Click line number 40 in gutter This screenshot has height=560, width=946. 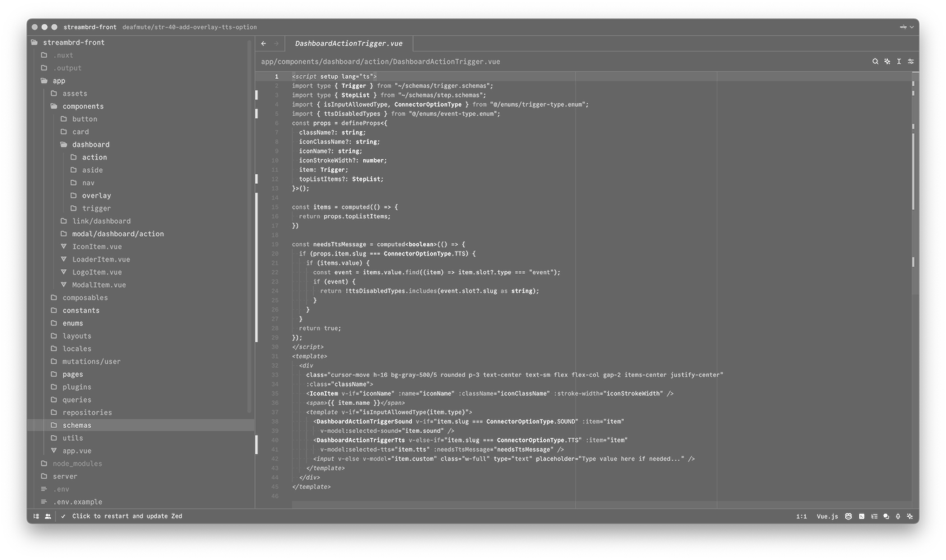pos(275,440)
